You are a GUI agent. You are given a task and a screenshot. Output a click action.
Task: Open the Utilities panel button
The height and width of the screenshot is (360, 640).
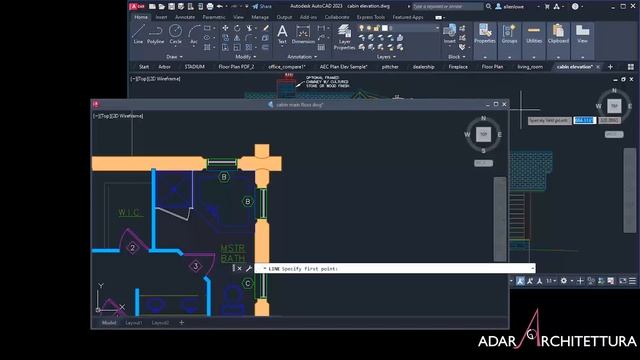[534, 41]
